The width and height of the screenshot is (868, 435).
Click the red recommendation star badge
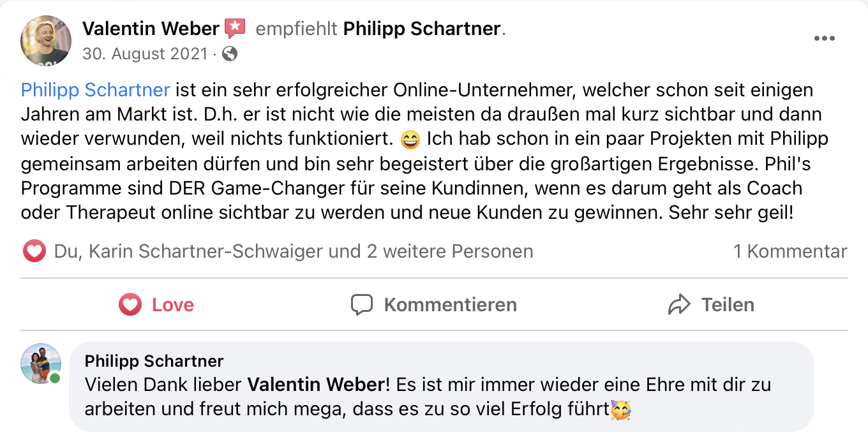coord(235,28)
